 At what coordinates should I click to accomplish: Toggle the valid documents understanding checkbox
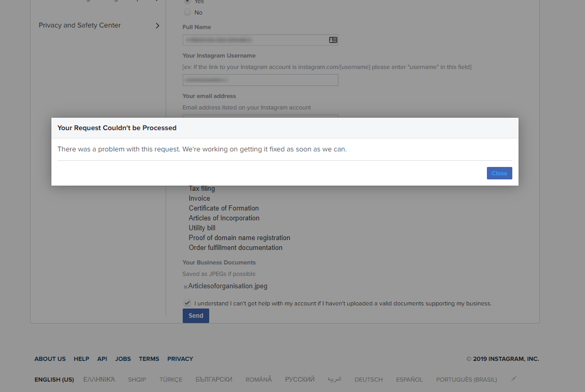(x=187, y=303)
